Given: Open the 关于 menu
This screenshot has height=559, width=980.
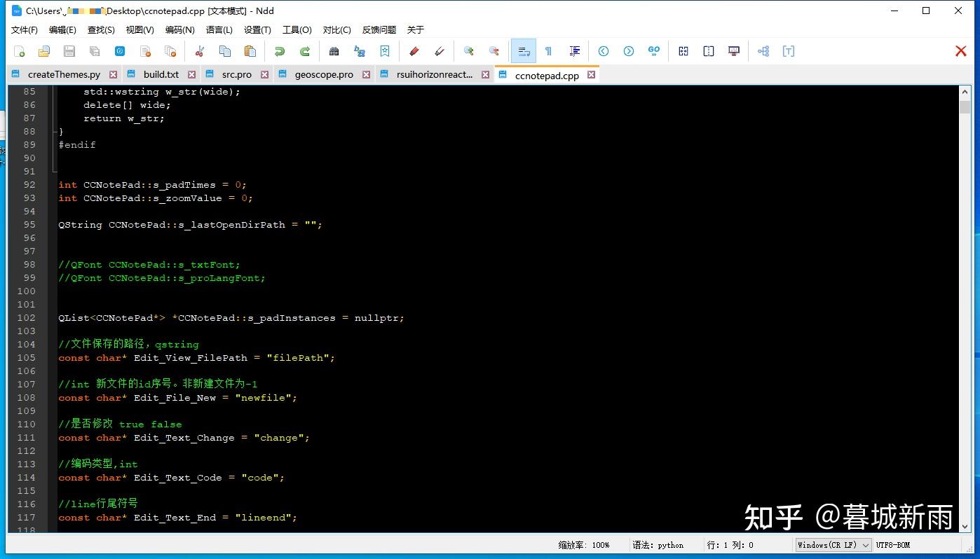Looking at the screenshot, I should (416, 29).
